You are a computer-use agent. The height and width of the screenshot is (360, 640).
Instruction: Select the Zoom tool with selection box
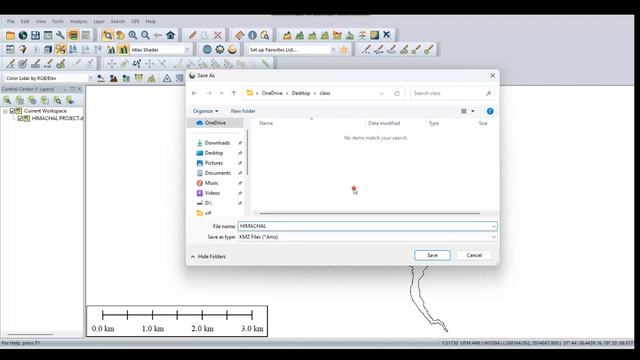pos(107,36)
